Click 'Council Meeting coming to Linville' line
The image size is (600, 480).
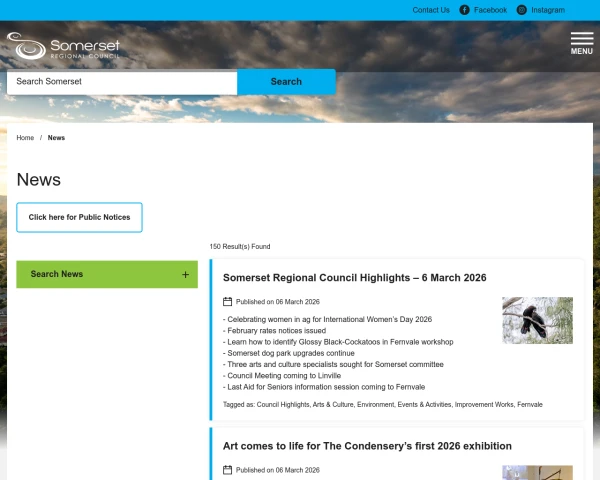282,376
